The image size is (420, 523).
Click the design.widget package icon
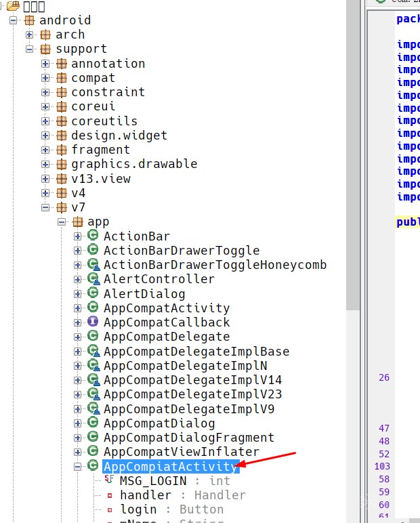click(x=62, y=135)
